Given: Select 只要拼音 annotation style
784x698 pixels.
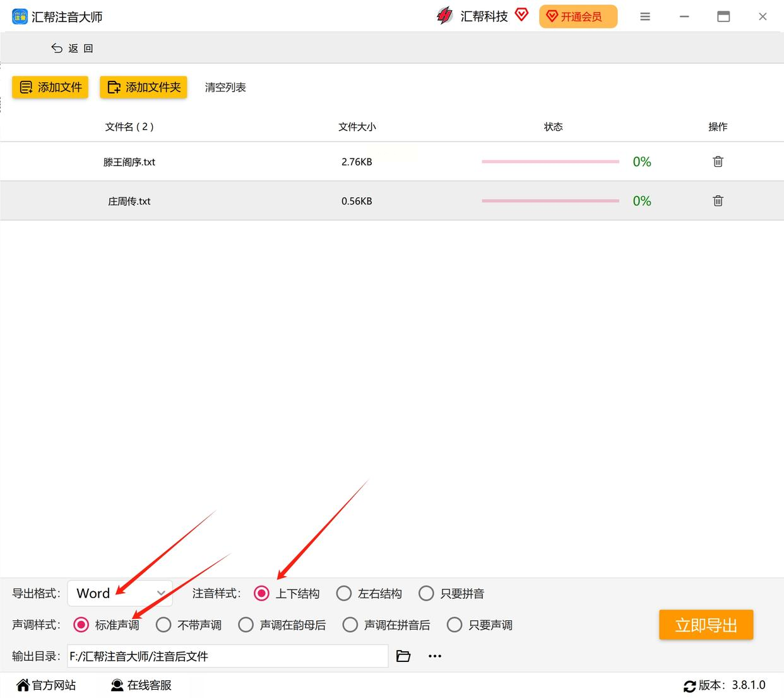Looking at the screenshot, I should click(451, 594).
